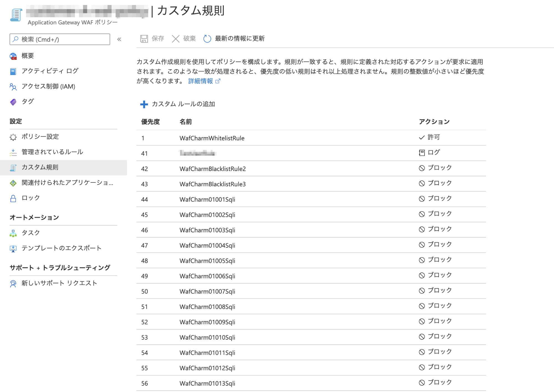Click the ポリシー設定 gear icon

coord(13,137)
